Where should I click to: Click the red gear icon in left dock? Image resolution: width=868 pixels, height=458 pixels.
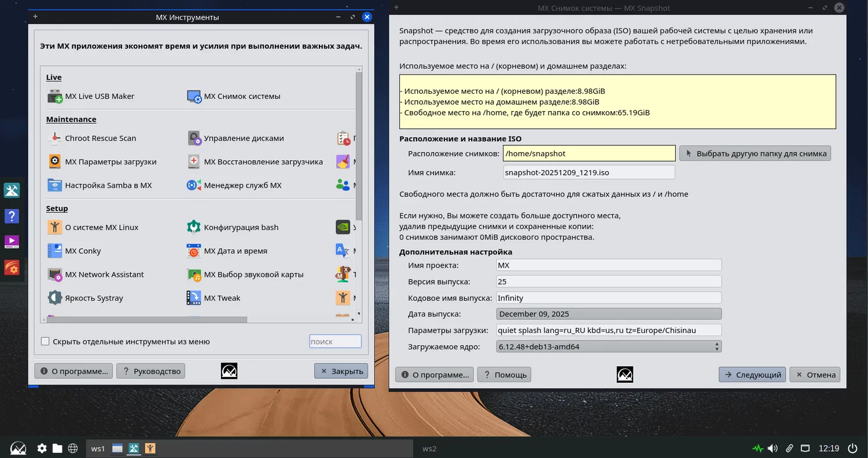(x=12, y=268)
